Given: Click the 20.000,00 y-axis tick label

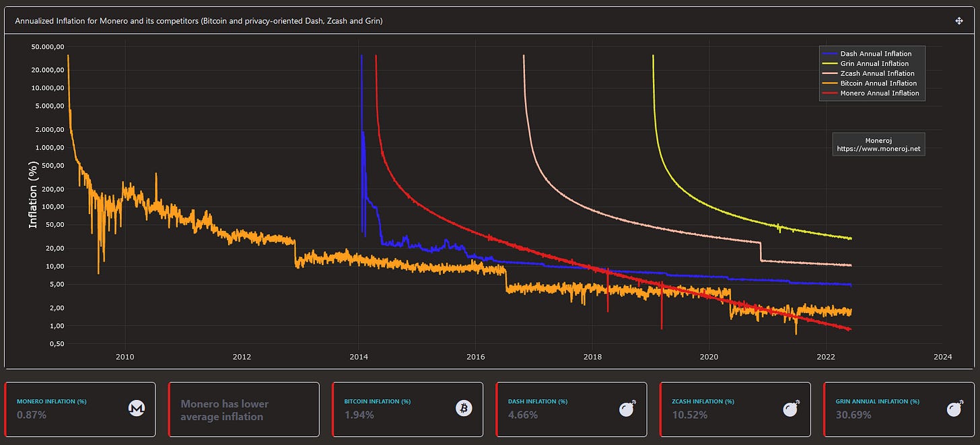Looking at the screenshot, I should tap(48, 70).
